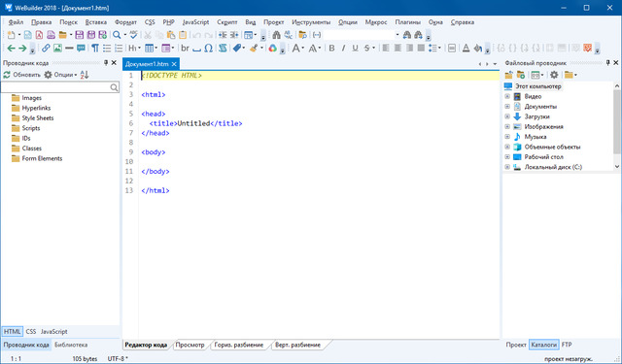
Task: Toggle justify alignment
Action: (x=421, y=49)
